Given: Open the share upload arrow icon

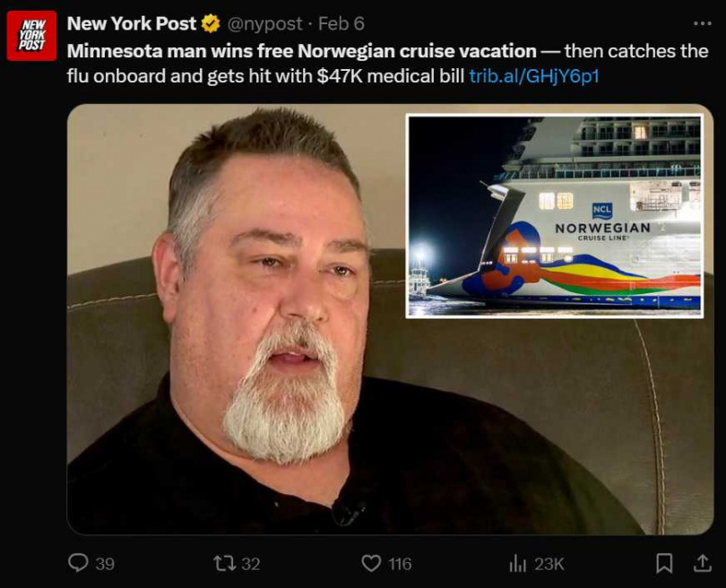Looking at the screenshot, I should [702, 564].
